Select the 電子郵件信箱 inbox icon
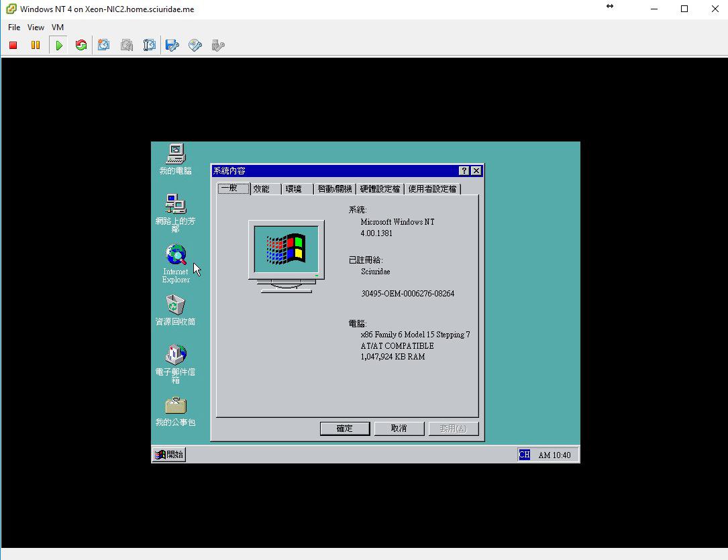This screenshot has width=728, height=560. [x=176, y=363]
